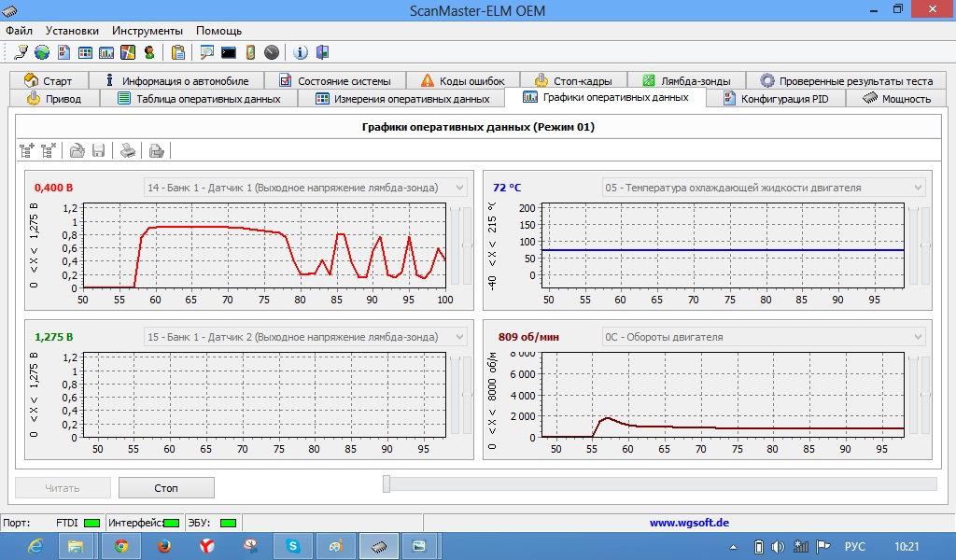Click the gauge dial toolbar icon
The height and width of the screenshot is (560, 956).
[272, 52]
